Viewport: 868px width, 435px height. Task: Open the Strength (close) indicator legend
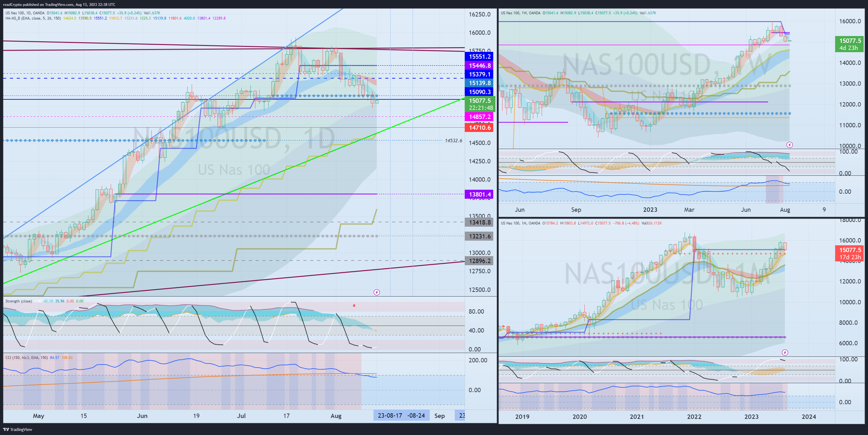coord(19,301)
